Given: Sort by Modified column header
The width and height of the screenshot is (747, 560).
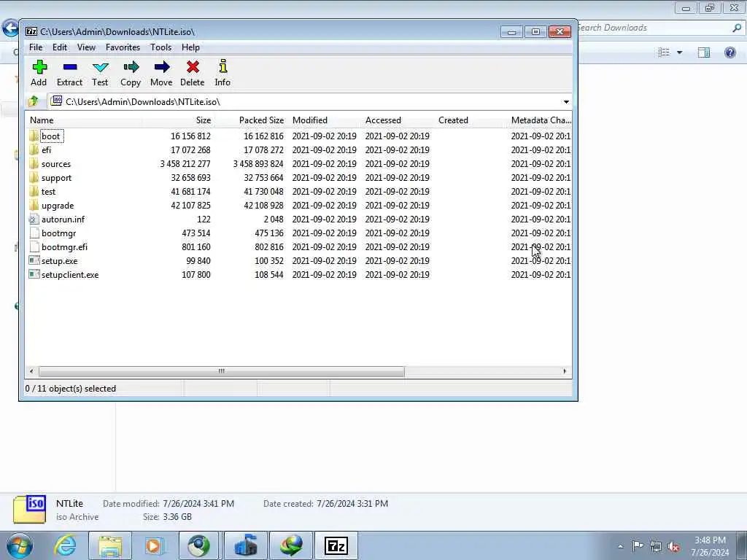Looking at the screenshot, I should point(324,120).
